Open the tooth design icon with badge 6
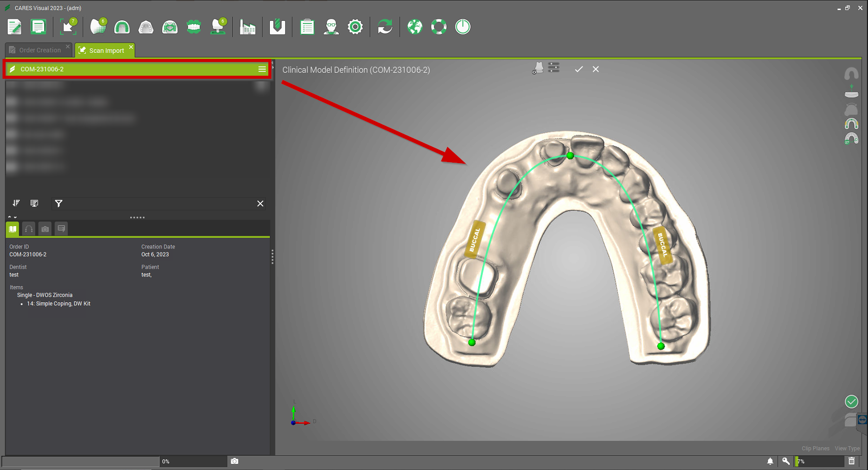The height and width of the screenshot is (470, 868). coord(99,26)
